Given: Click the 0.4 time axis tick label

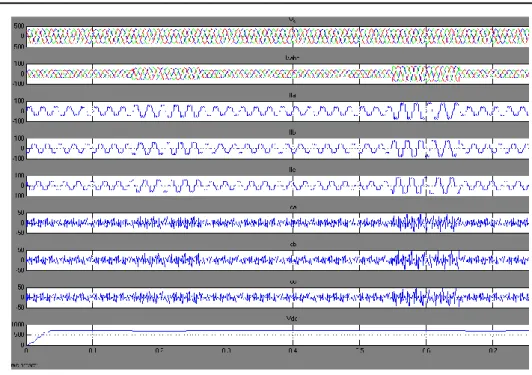Looking at the screenshot, I should (x=293, y=350).
